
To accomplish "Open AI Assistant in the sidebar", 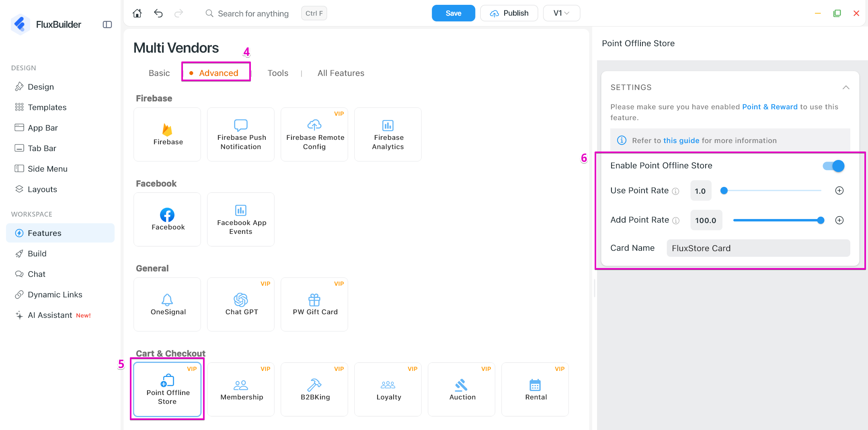I will [60, 315].
